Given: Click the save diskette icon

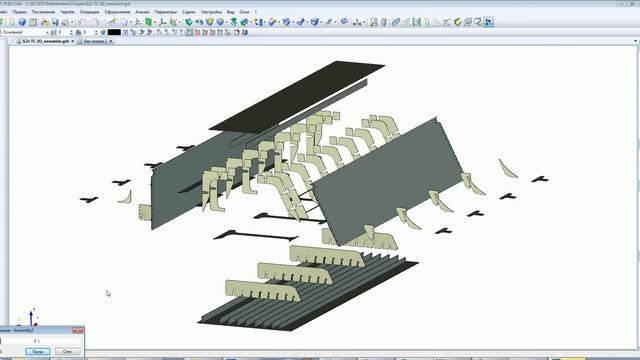Looking at the screenshot, I should point(55,22).
